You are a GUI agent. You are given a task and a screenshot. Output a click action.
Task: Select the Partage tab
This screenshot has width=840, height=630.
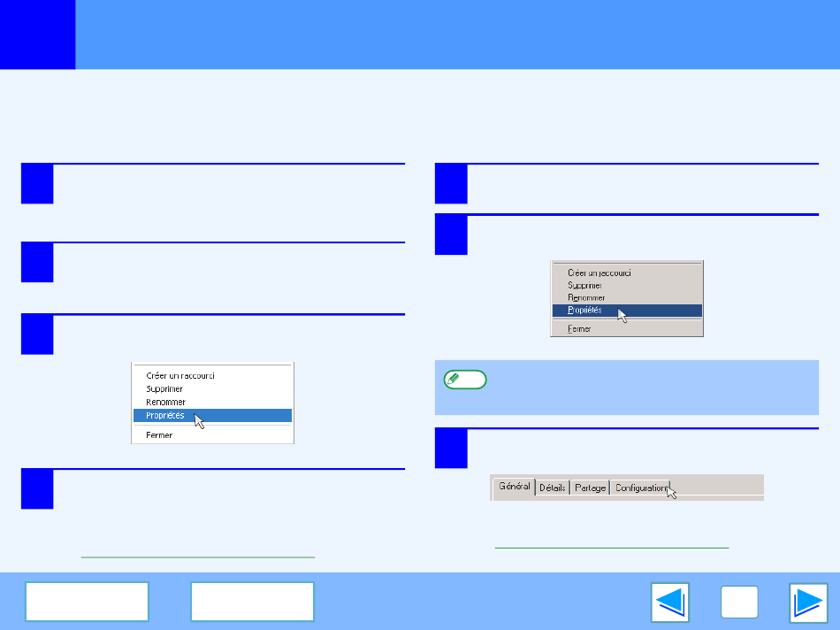[590, 488]
